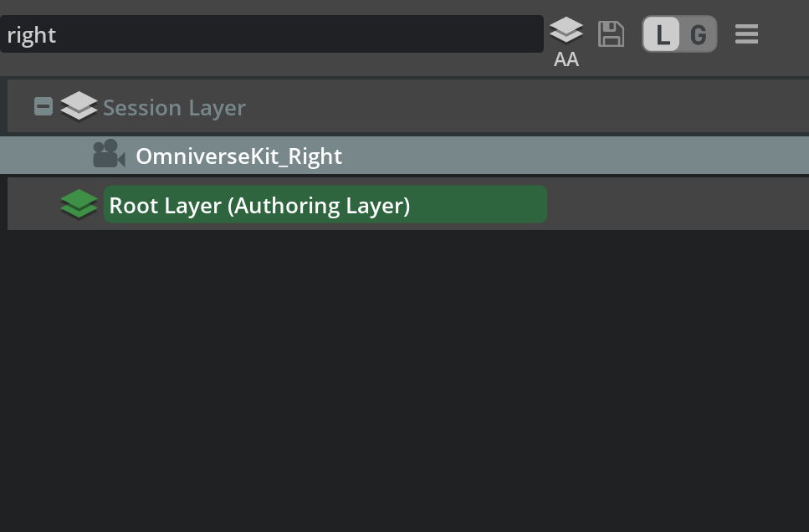The image size is (809, 532).
Task: Click the AA text under the layers icon
Action: coord(566,59)
